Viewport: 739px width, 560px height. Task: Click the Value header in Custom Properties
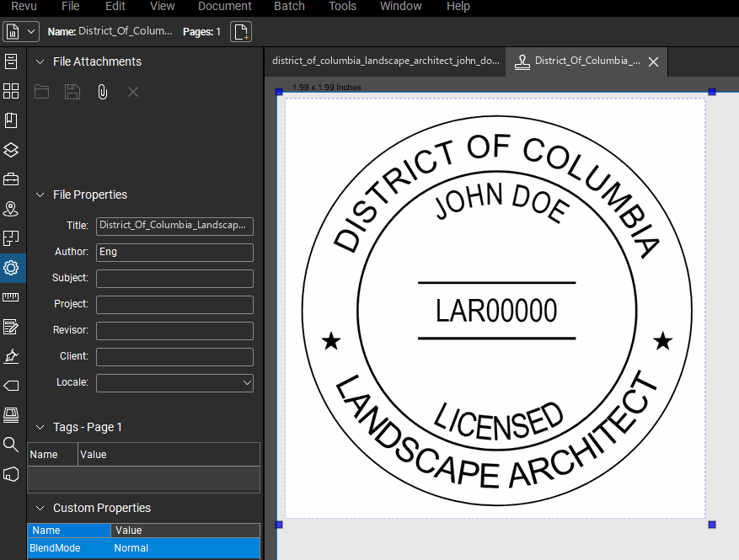[185, 531]
